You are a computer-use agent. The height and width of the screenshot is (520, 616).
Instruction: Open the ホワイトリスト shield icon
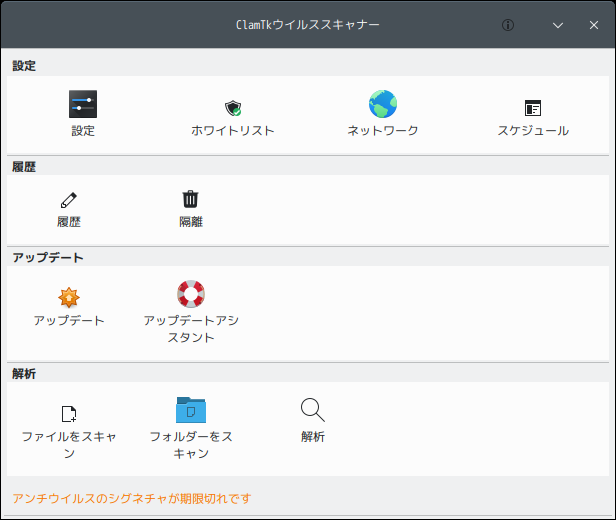233,107
